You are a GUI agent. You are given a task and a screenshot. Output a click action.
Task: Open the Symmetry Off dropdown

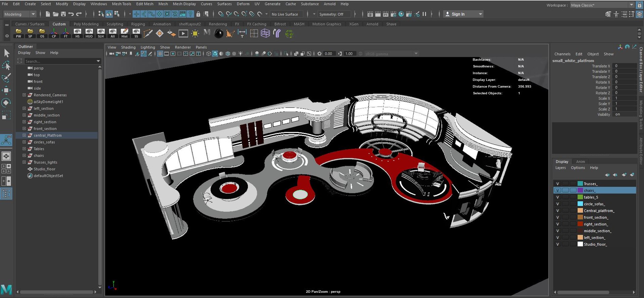click(x=334, y=14)
